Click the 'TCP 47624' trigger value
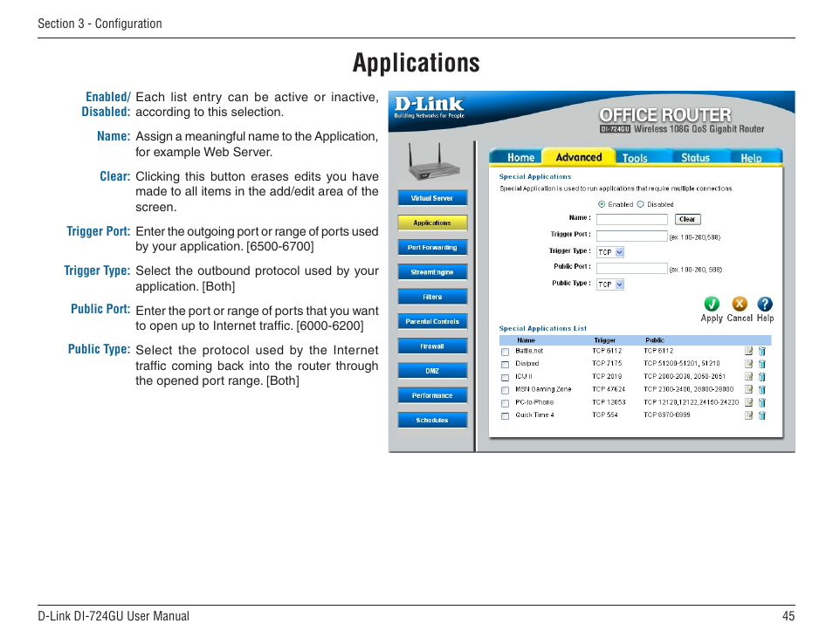This screenshot has height=644, width=833. point(609,389)
